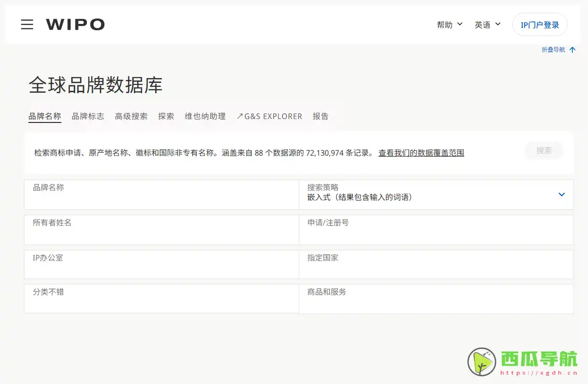Click the IP门户登录 button
The width and height of the screenshot is (588, 384).
(540, 24)
